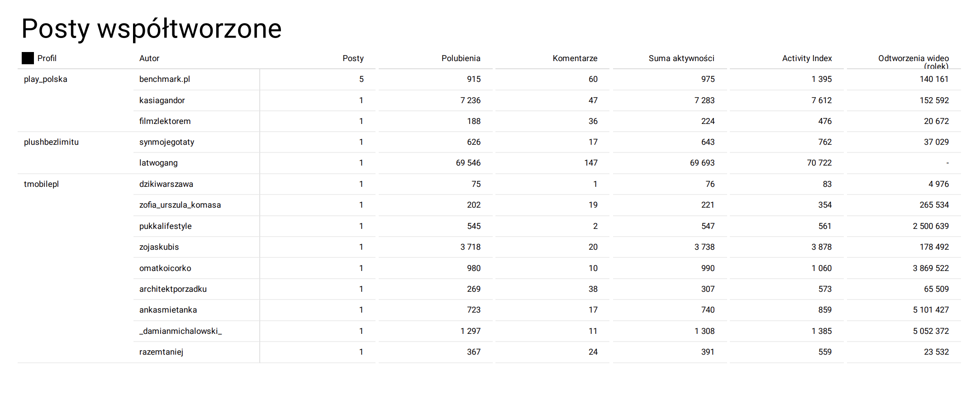Viewport: 980px width, 399px height.
Task: Click the 69 546 likes value
Action: coord(468,163)
